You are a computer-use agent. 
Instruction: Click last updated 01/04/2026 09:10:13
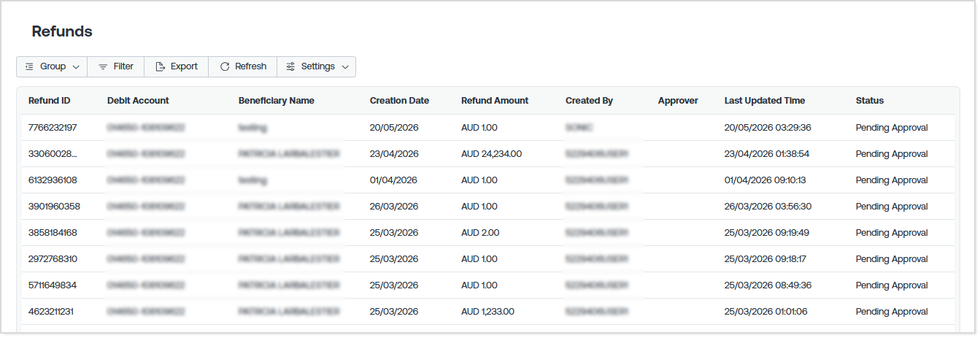765,180
